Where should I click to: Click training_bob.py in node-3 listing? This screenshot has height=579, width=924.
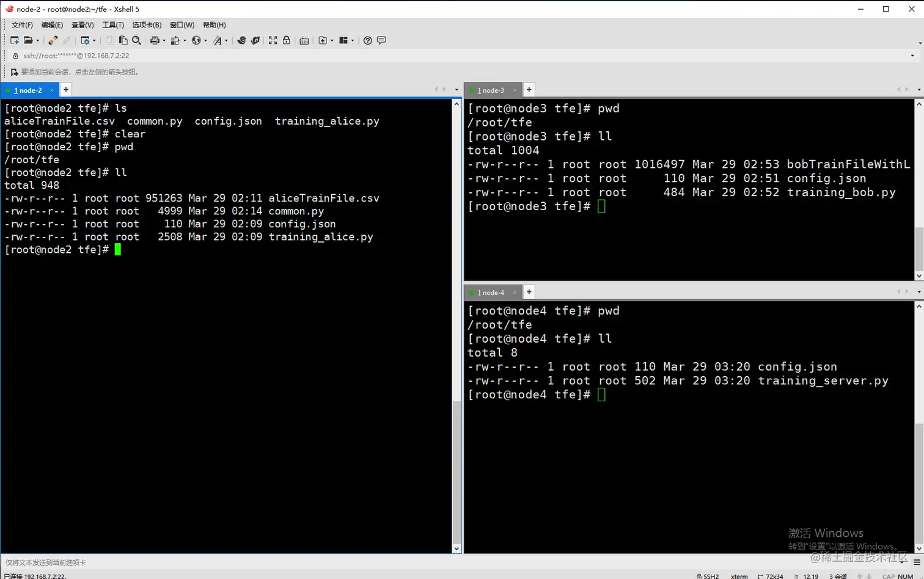841,192
